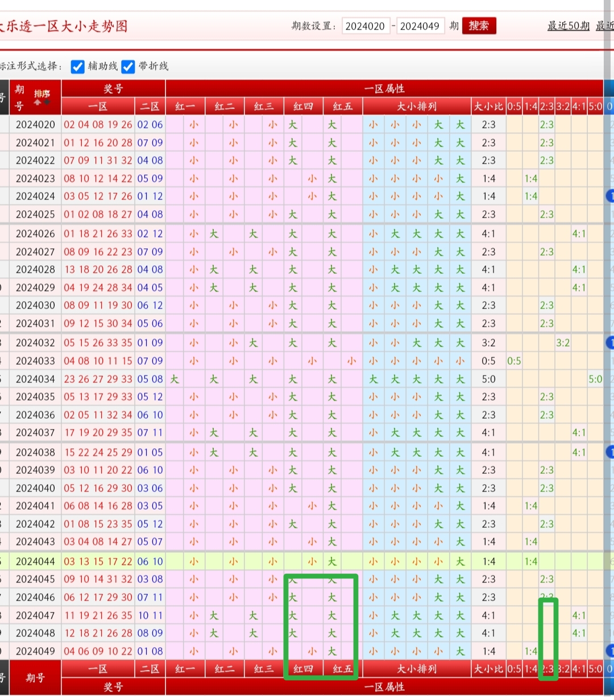This screenshot has height=700, width=614.
Task: Select period row 2024032
Action: 35,343
